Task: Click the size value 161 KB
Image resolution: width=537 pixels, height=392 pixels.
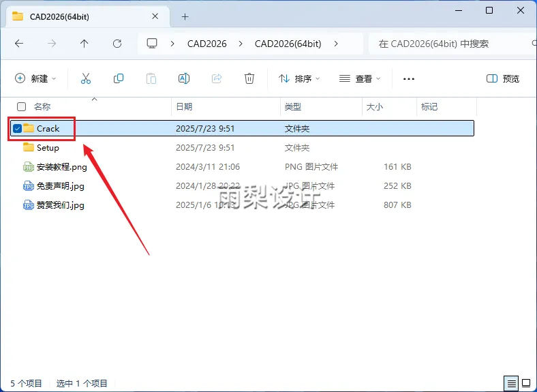Action: 397,166
